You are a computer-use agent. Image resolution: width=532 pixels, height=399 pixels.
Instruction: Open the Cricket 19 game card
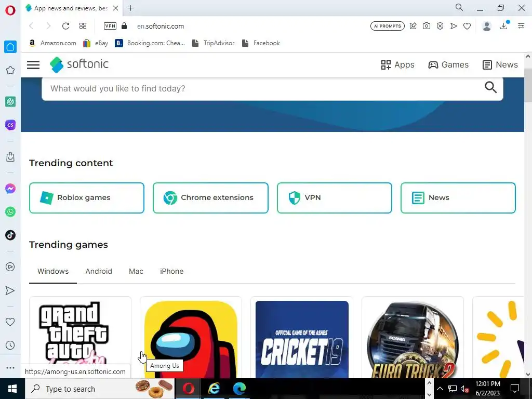pos(302,337)
